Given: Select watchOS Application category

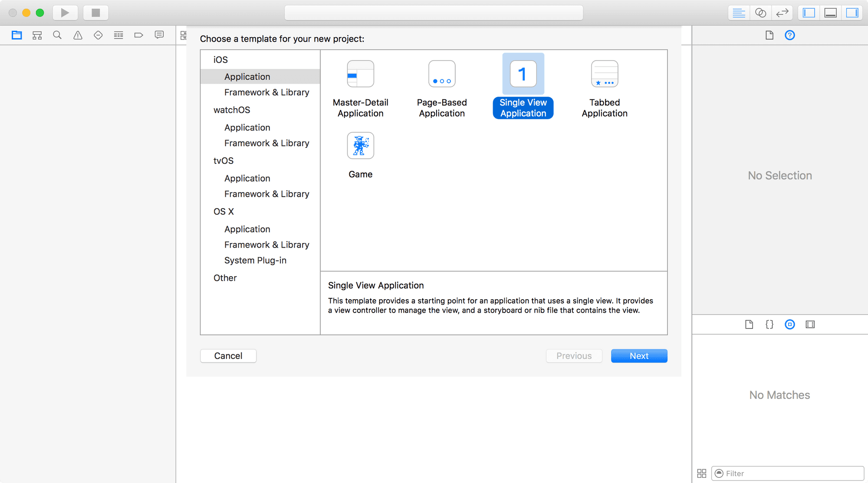Looking at the screenshot, I should [247, 127].
